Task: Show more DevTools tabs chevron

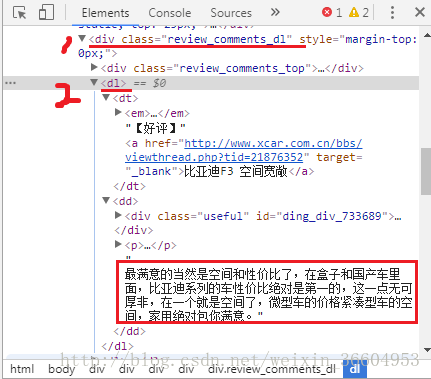Action: 275,13
